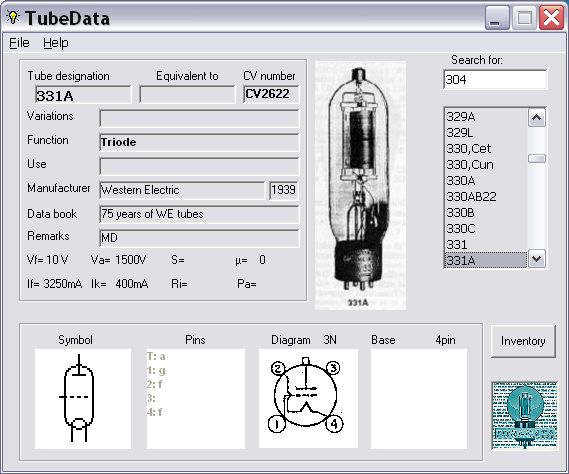Click the tube logo image below Inventory
This screenshot has width=569, height=474.
coord(524,416)
